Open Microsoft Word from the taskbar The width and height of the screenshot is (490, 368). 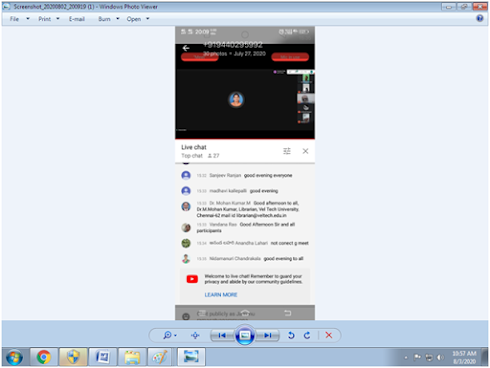coord(103,357)
